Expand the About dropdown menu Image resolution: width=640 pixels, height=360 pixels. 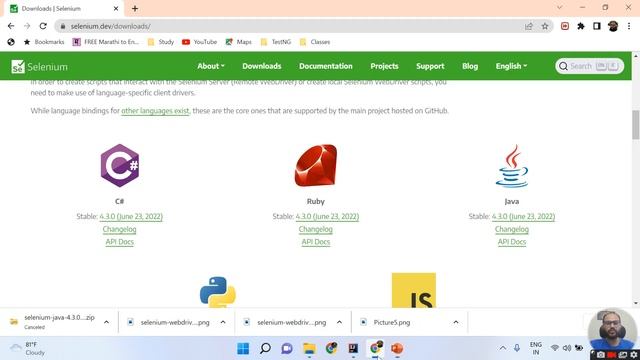pos(211,66)
